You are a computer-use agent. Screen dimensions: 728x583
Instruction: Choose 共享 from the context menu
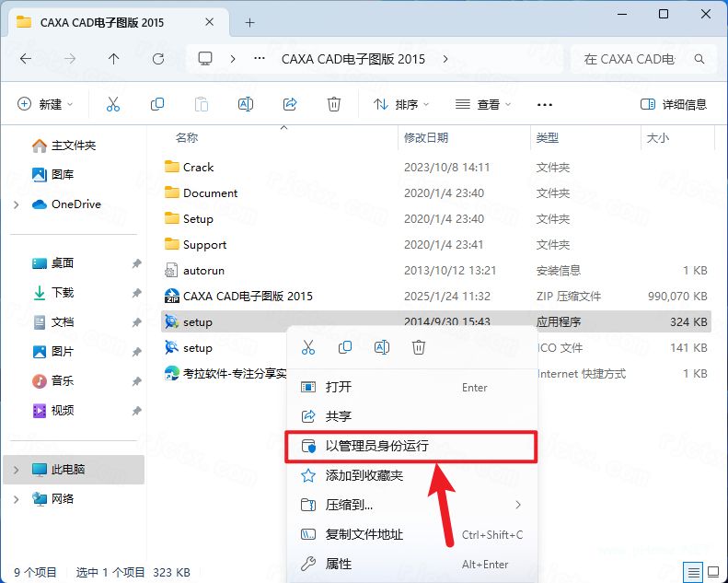point(411,416)
